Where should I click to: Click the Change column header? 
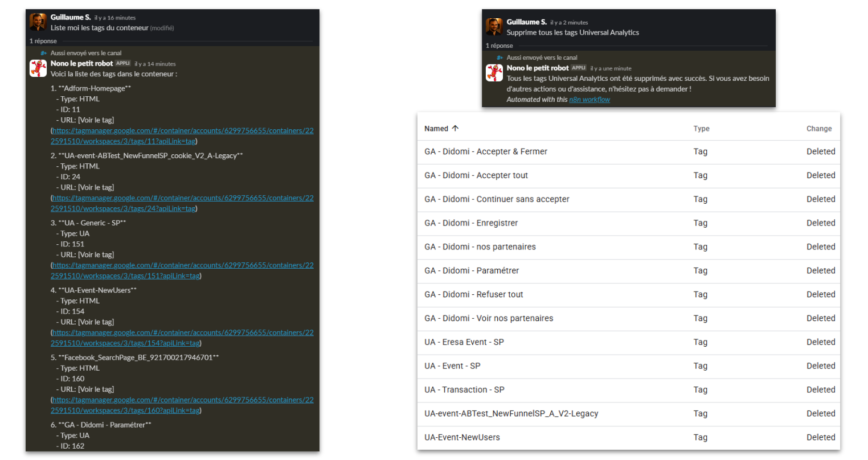tap(819, 129)
